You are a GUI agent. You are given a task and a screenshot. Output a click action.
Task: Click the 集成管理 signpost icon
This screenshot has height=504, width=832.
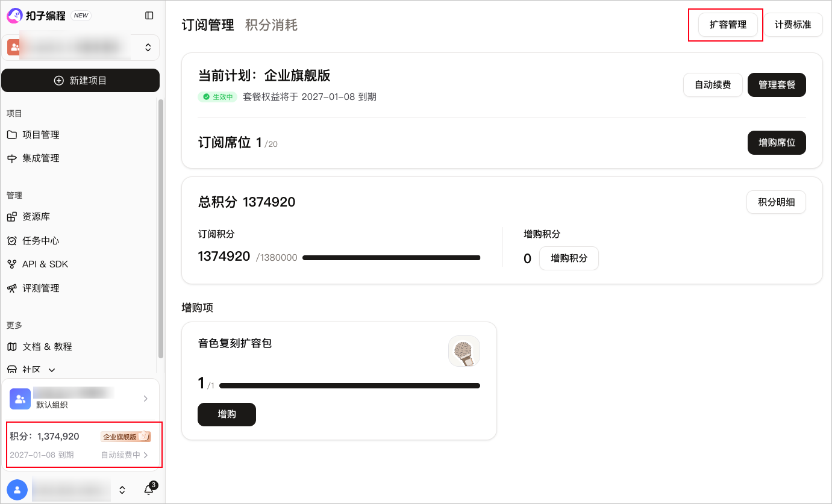12,158
